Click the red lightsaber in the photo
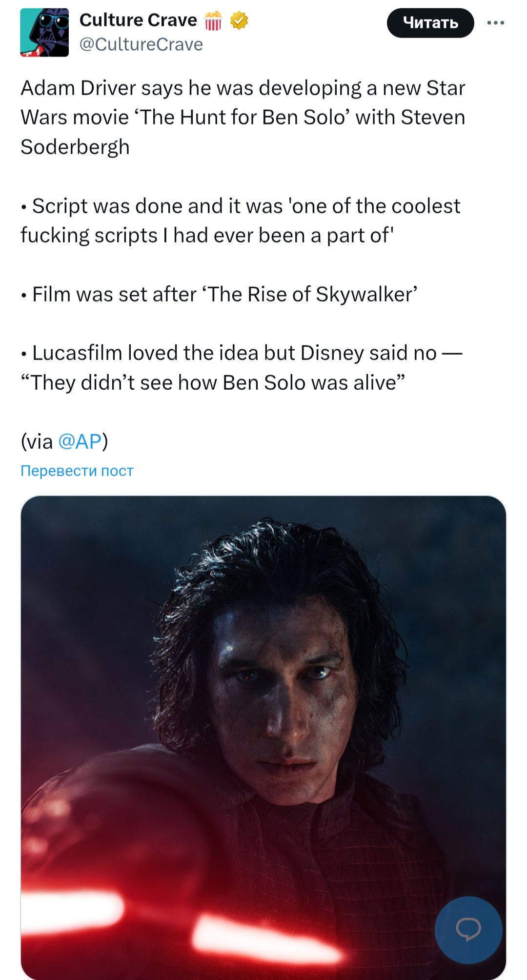 (263, 932)
